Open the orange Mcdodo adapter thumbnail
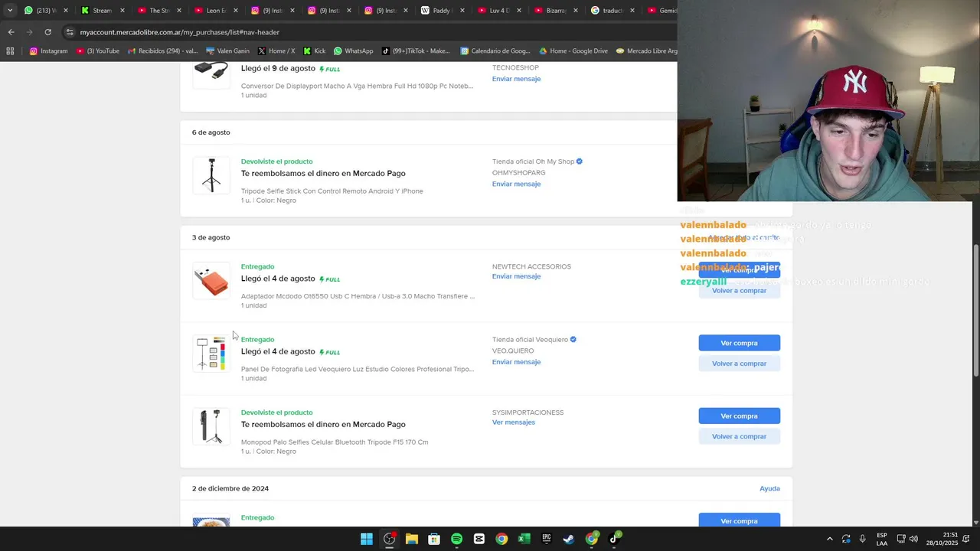980x551 pixels. [x=211, y=280]
